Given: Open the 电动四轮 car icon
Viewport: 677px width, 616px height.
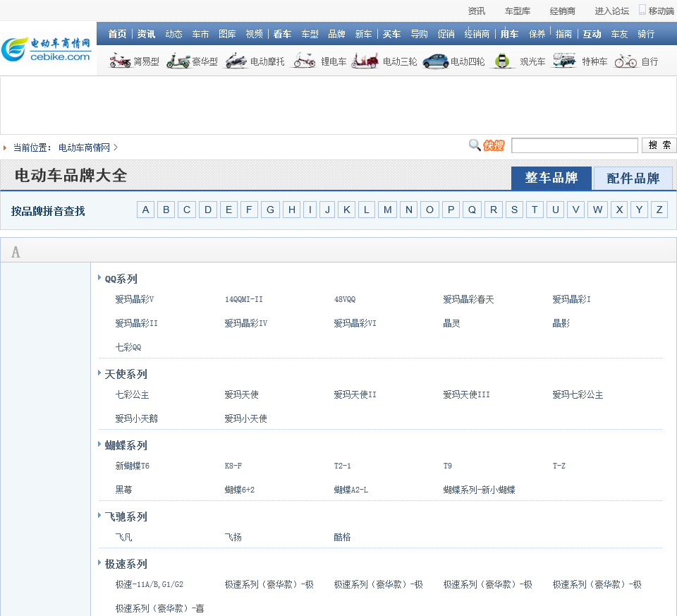Looking at the screenshot, I should coord(436,61).
